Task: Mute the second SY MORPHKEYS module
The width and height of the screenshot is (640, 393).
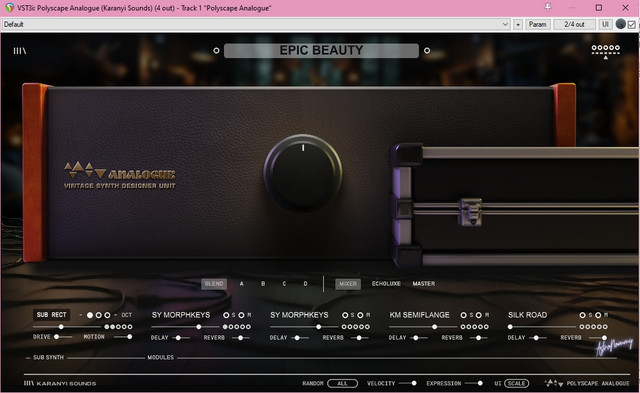Action: 360,315
